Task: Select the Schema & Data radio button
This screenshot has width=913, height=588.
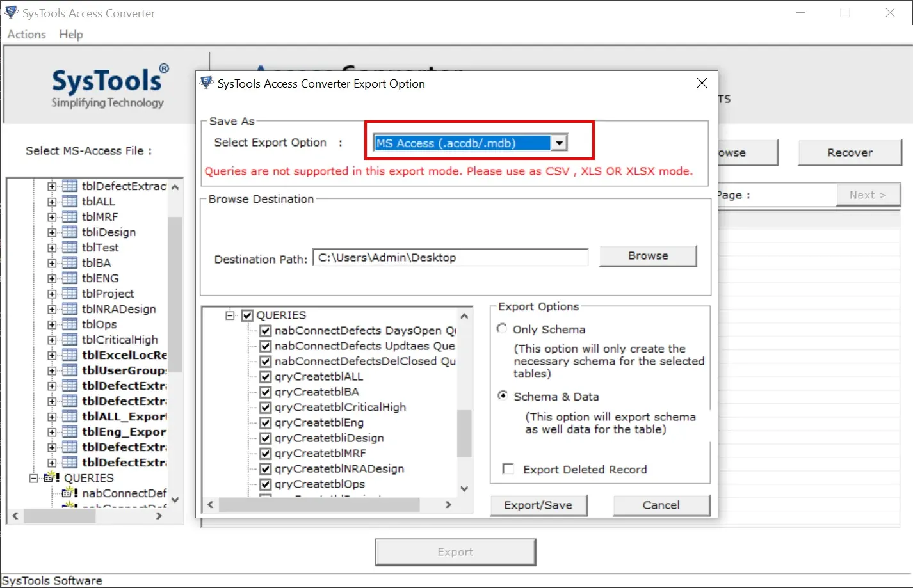Action: click(503, 395)
